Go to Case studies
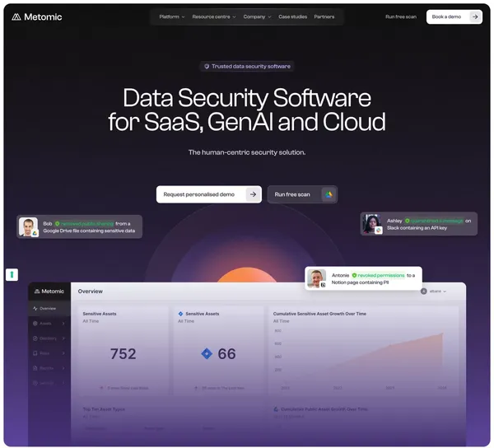The height and width of the screenshot is (448, 494). (x=292, y=16)
